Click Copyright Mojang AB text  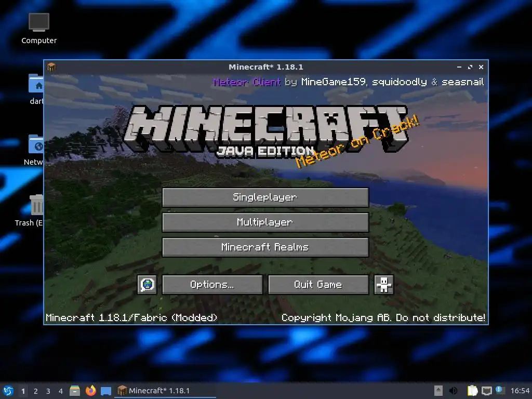click(x=383, y=317)
